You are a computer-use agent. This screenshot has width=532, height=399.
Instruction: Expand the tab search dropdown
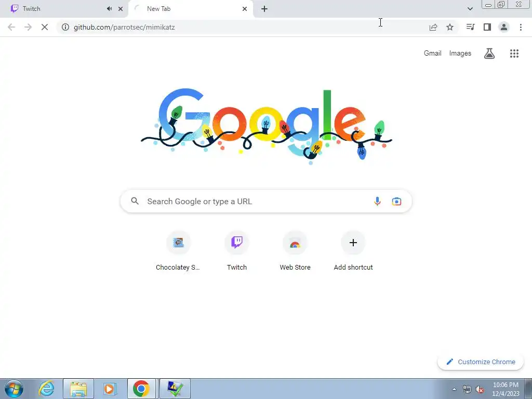tap(470, 9)
